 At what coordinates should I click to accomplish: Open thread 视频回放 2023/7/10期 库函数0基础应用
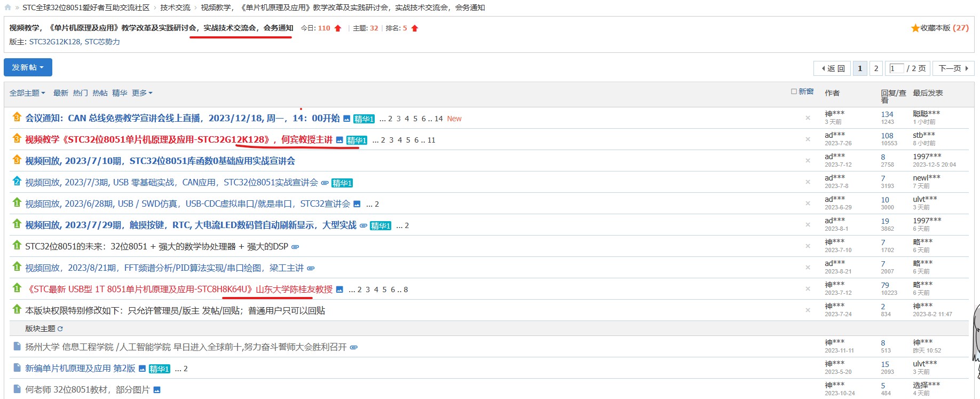click(x=160, y=161)
